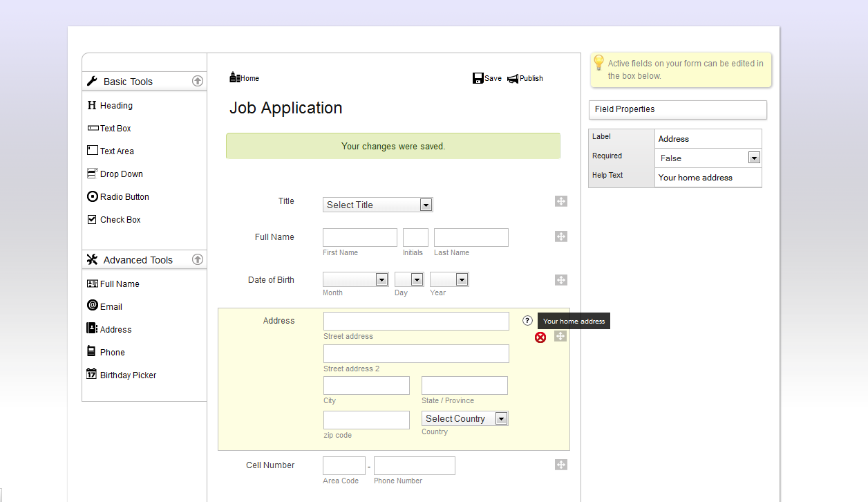The height and width of the screenshot is (502, 868).
Task: Pick the Text Box tool icon
Action: click(x=93, y=128)
